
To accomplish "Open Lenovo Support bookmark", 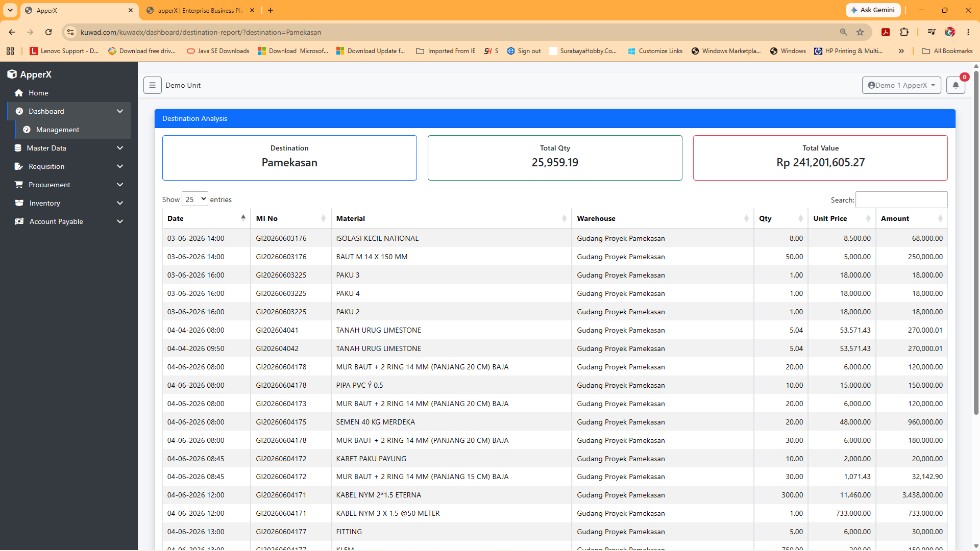I will point(64,51).
